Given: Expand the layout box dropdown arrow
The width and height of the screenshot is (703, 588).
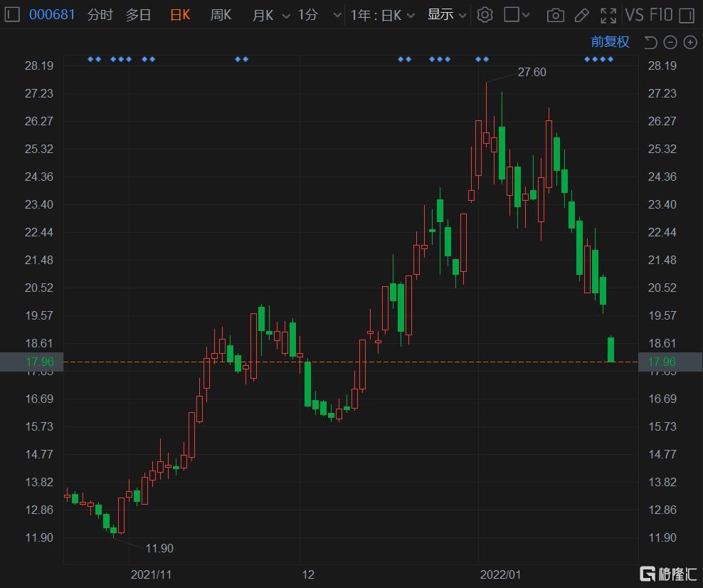Looking at the screenshot, I should 525,15.
